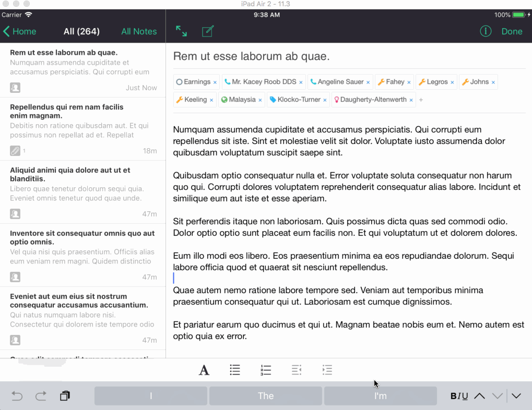This screenshot has width=532, height=410.
Task: Insert the suggestion "The"
Action: pos(266,396)
